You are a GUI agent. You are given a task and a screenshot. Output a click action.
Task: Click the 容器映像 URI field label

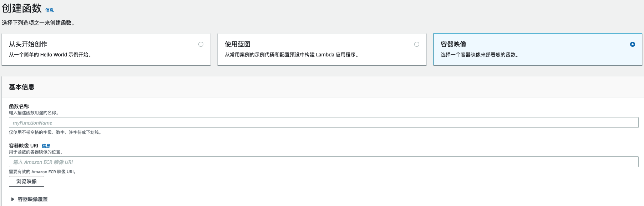(24, 146)
